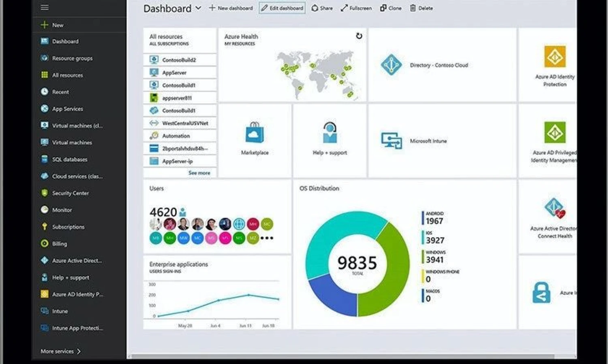Open Automation resource row
This screenshot has height=364, width=608.
180,136
